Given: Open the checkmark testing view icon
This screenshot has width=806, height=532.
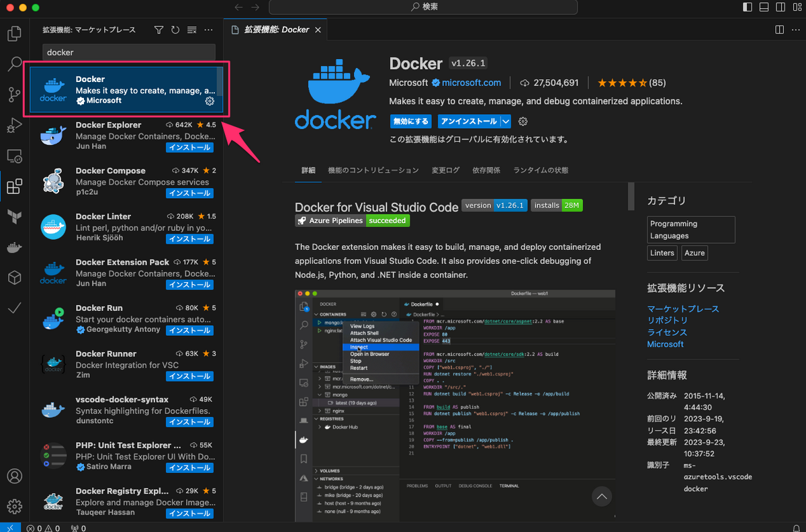Looking at the screenshot, I should pyautogui.click(x=14, y=308).
